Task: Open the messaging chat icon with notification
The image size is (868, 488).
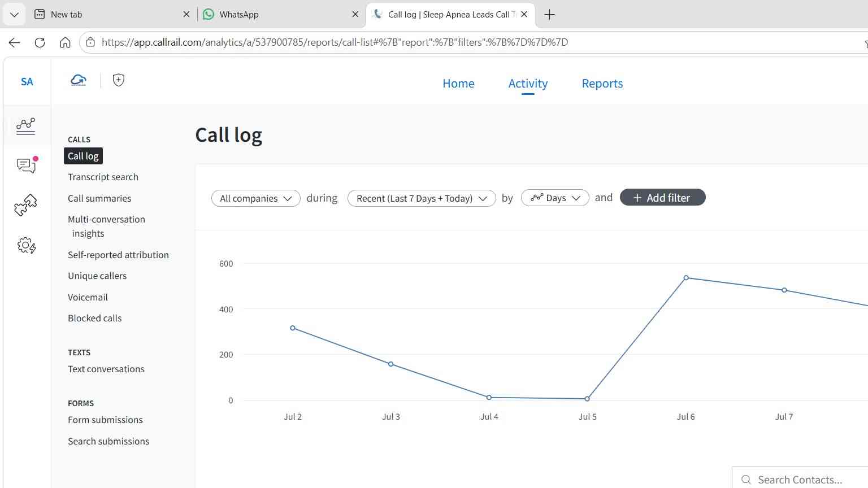Action: [x=27, y=165]
